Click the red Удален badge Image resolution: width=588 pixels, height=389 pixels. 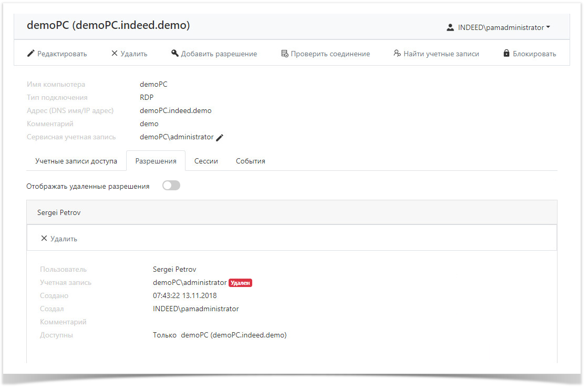[240, 283]
